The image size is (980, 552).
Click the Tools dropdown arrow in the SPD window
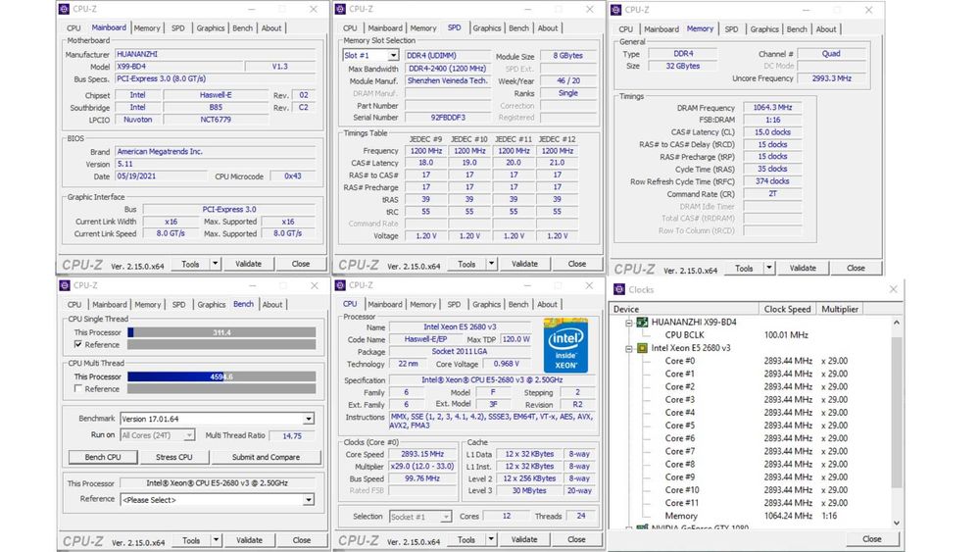click(491, 264)
